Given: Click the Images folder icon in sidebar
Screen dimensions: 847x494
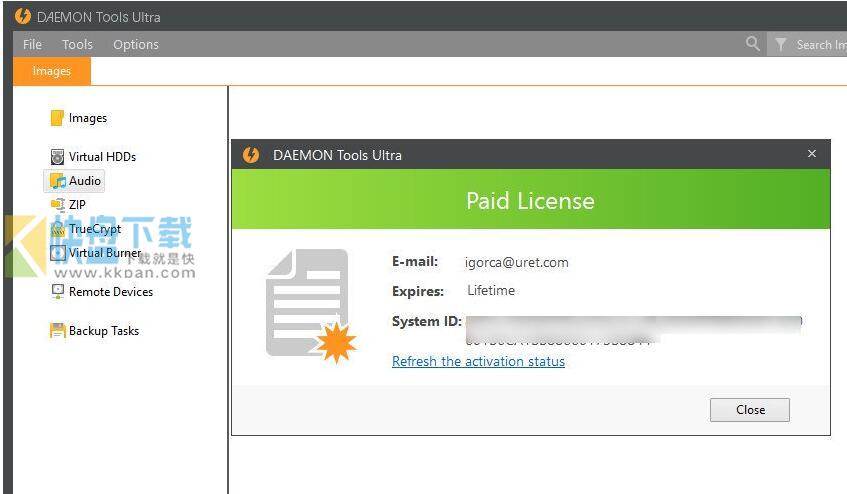Looking at the screenshot, I should pyautogui.click(x=57, y=118).
